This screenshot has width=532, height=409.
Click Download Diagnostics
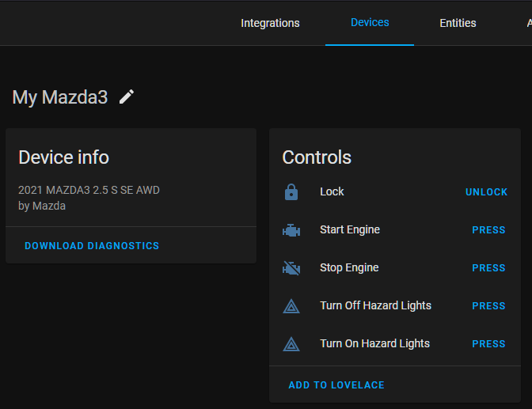(92, 246)
